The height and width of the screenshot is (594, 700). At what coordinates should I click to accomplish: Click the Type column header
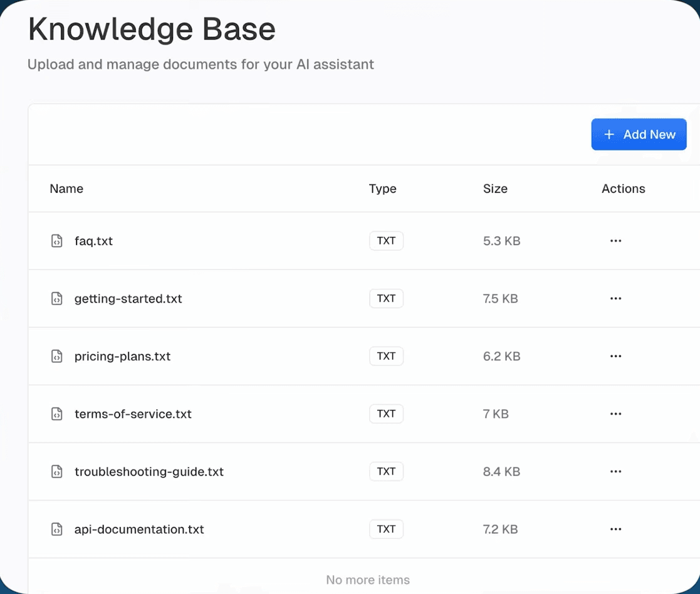(382, 189)
